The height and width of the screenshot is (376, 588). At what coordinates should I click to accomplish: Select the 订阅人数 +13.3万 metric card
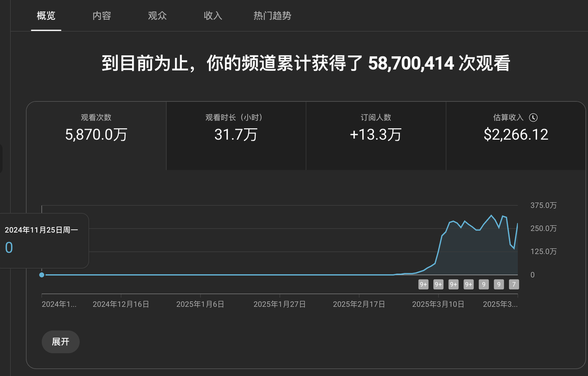point(376,136)
